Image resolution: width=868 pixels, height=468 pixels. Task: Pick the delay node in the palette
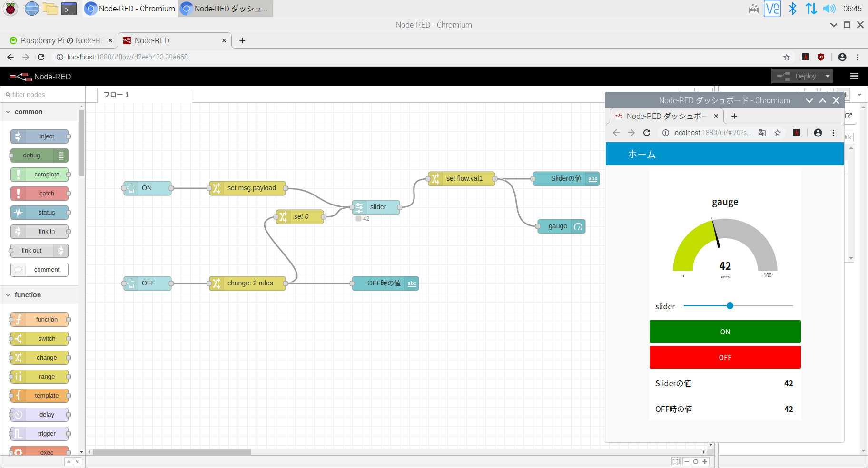point(39,415)
